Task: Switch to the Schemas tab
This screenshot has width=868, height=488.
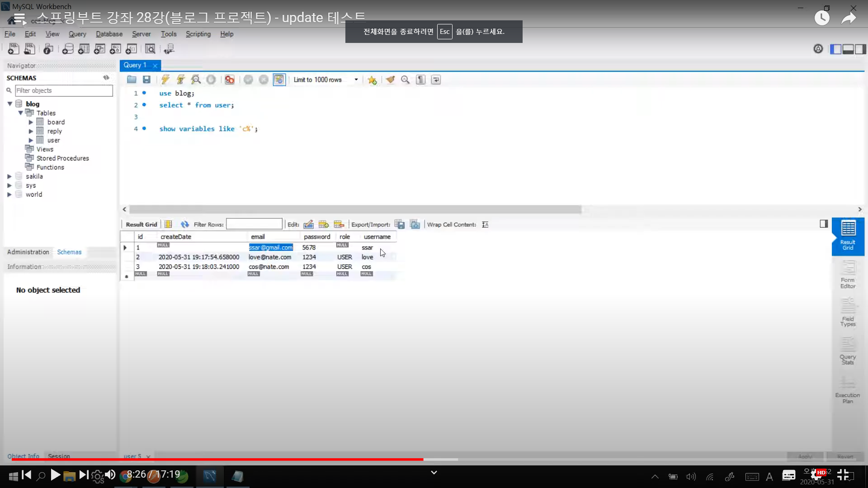Action: point(69,252)
